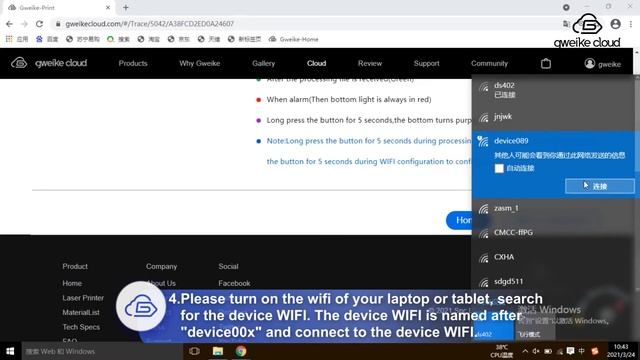The width and height of the screenshot is (640, 360).
Task: Open Chrome from the taskbar
Action: 241,351
